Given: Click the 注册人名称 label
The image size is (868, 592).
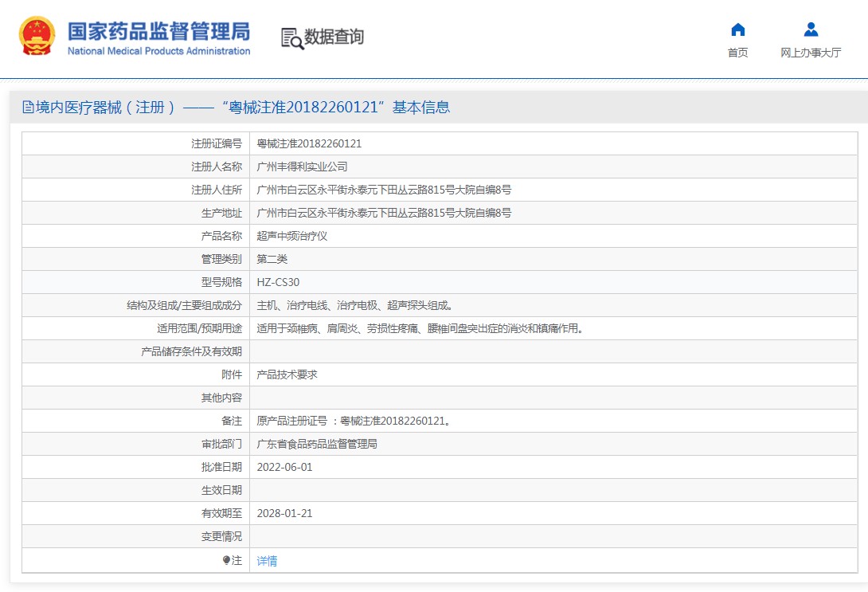Looking at the screenshot, I should (x=217, y=167).
